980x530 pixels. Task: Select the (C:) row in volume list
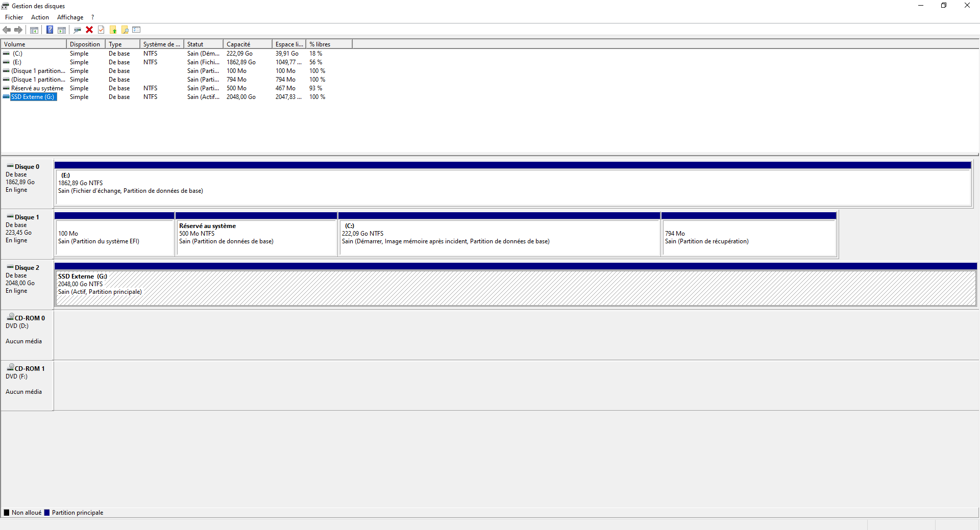coord(177,54)
